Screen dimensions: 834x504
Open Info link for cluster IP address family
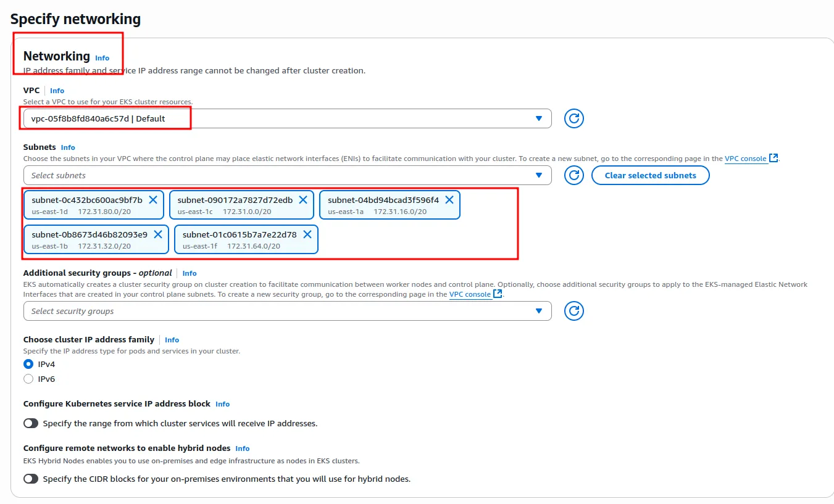172,340
